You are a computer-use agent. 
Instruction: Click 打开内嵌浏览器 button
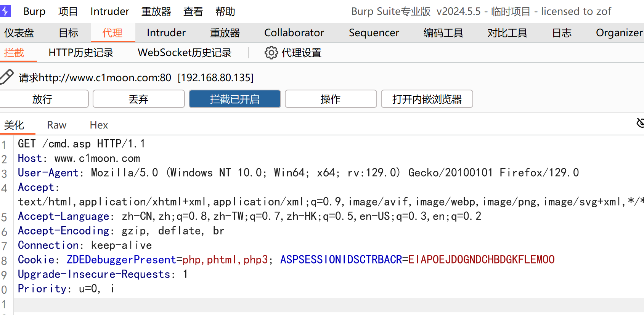(427, 99)
